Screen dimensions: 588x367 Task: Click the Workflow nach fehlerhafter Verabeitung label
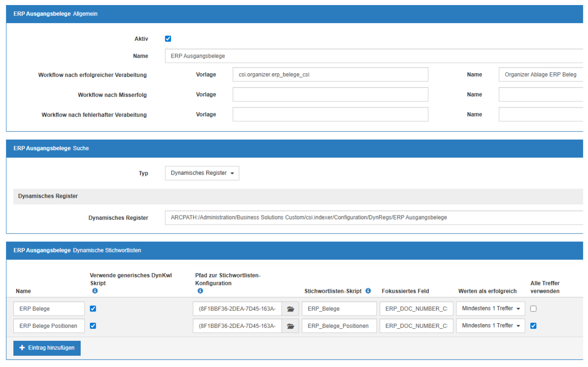click(x=94, y=115)
